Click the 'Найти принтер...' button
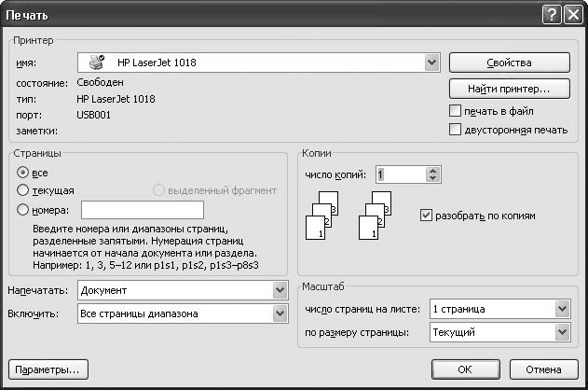 (x=509, y=90)
